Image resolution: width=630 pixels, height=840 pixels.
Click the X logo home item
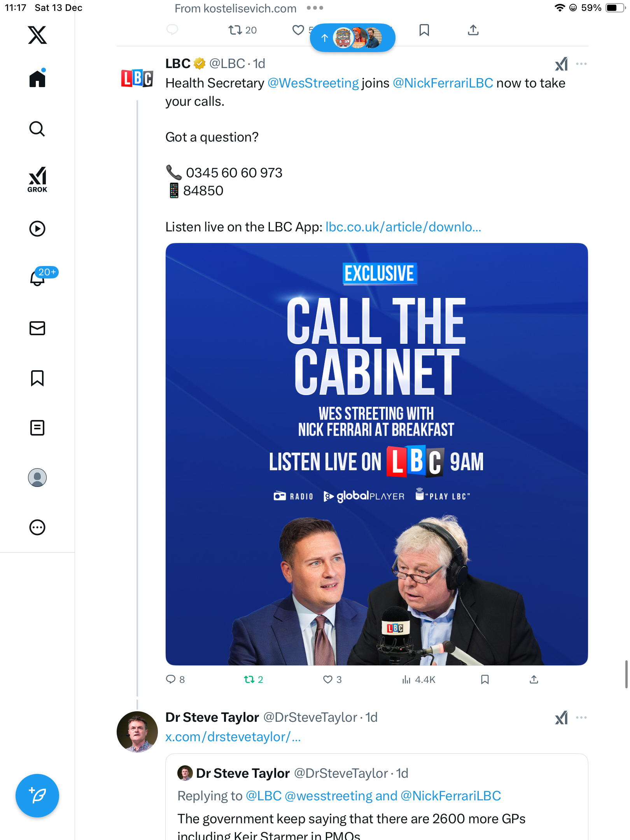(37, 35)
